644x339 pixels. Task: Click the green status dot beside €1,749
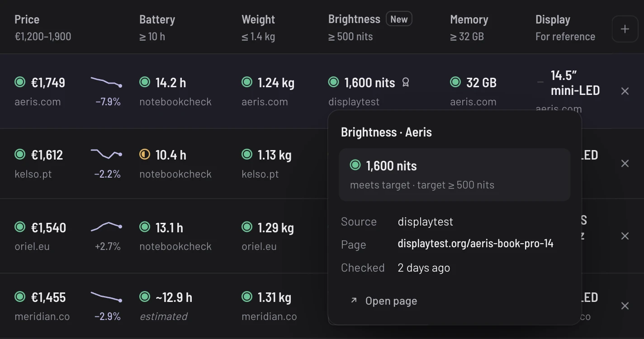(20, 82)
